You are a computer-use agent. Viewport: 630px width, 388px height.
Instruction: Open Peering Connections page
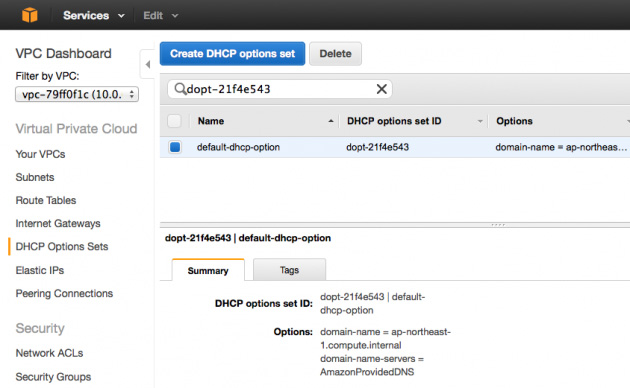click(64, 294)
